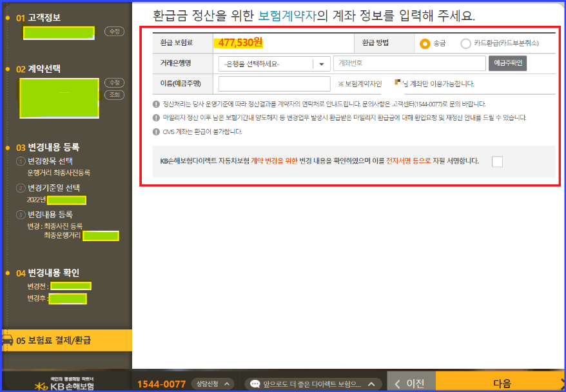Open the 은행을 선택하세요 bank dropdown
566x392 pixels.
pos(275,64)
